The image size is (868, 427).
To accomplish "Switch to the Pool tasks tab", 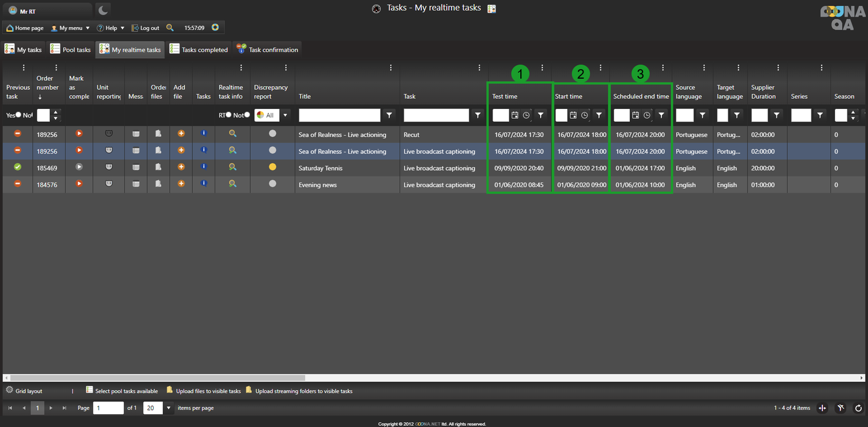I will click(x=71, y=49).
